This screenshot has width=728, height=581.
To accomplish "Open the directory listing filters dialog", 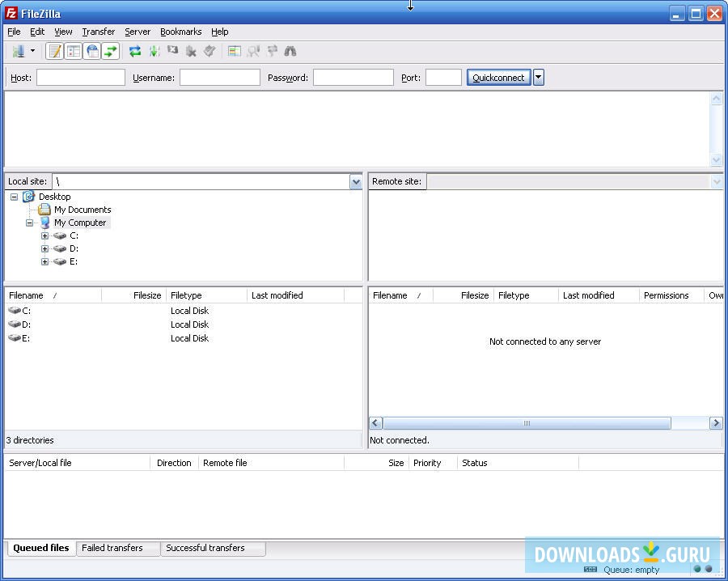I will tap(235, 51).
